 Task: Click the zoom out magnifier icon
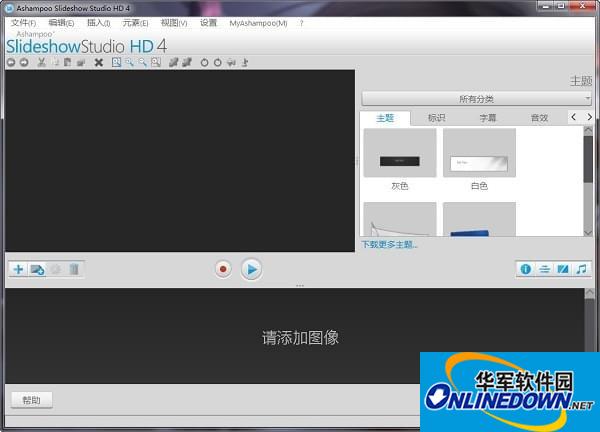(143, 62)
